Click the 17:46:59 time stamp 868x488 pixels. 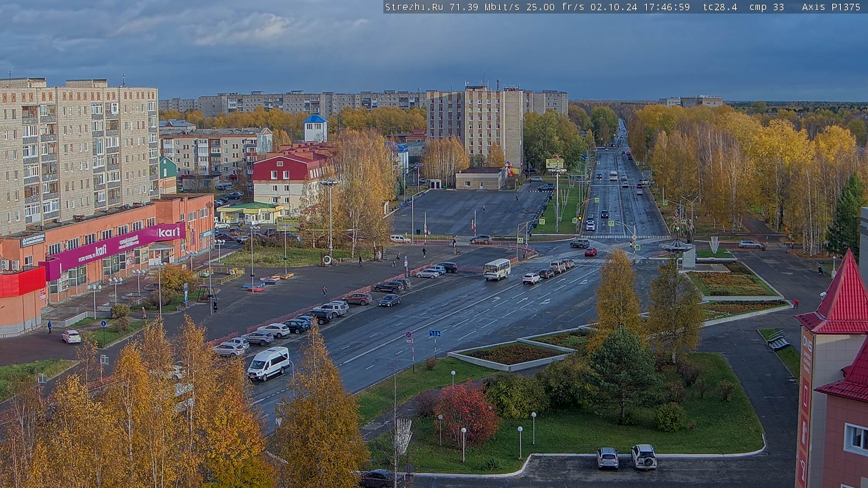click(666, 7)
